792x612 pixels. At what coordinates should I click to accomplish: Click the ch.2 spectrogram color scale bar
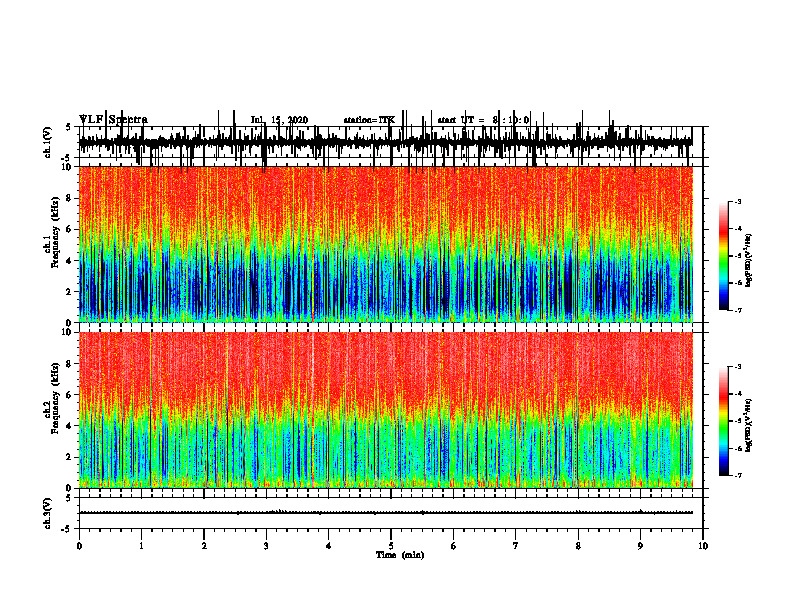pyautogui.click(x=723, y=421)
